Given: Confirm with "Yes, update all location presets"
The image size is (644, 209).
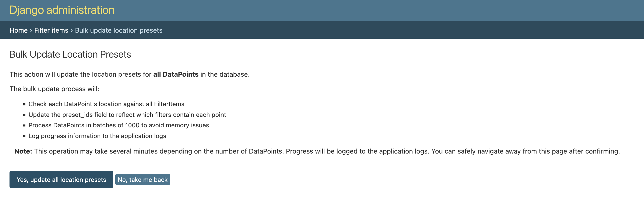Looking at the screenshot, I should pyautogui.click(x=61, y=179).
